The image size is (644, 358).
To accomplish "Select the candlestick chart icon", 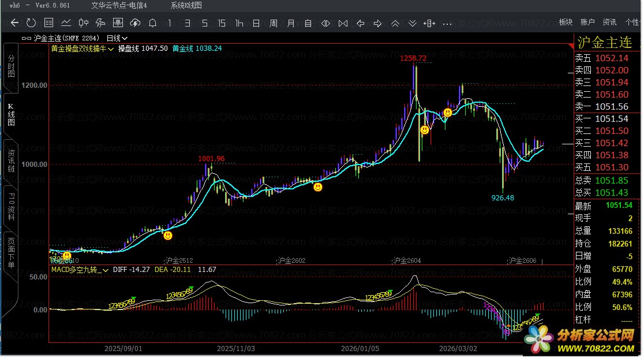I will click(84, 23).
